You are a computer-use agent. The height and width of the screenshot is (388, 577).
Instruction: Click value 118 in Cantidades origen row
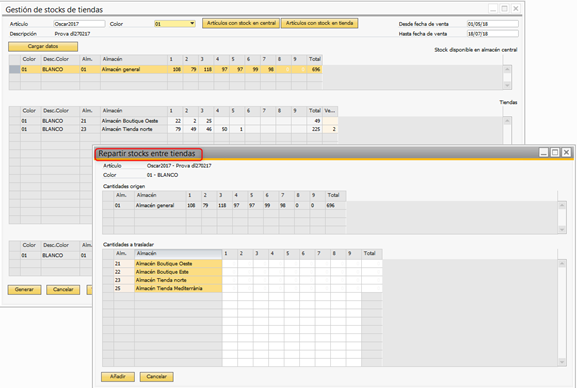click(x=224, y=205)
